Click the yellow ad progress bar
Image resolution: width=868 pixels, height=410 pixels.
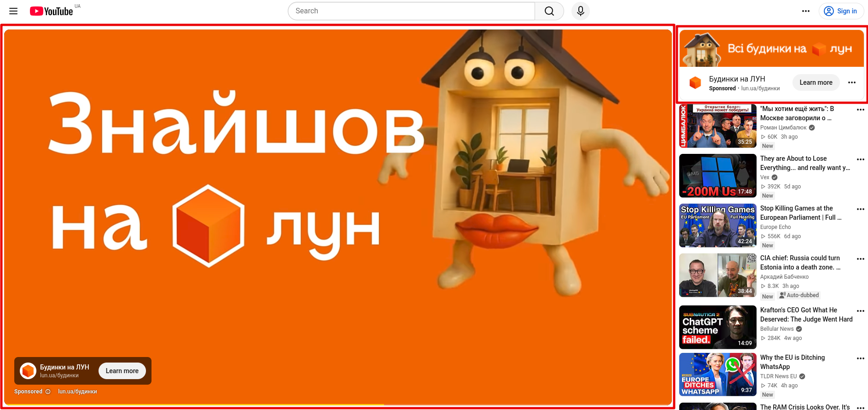click(194, 404)
